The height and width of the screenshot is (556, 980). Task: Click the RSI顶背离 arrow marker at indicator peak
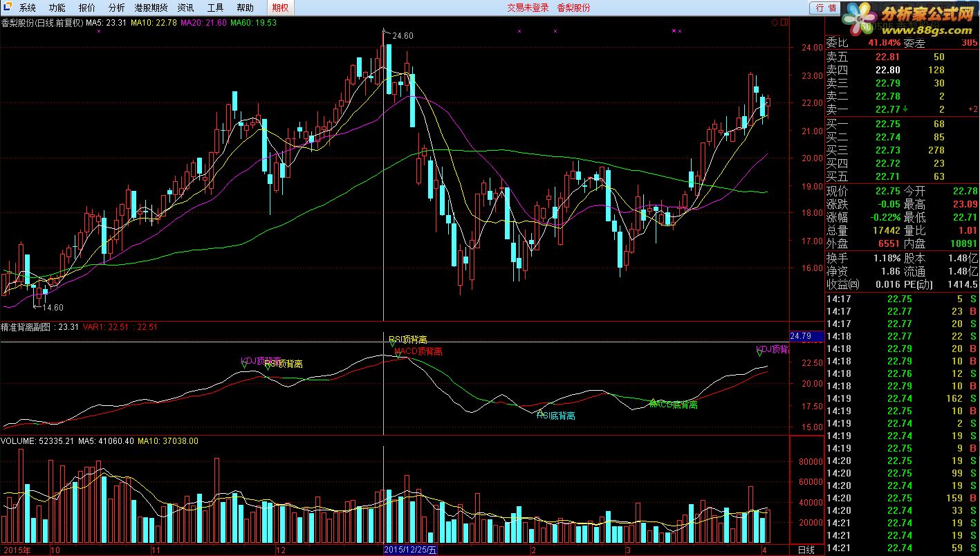coord(392,342)
